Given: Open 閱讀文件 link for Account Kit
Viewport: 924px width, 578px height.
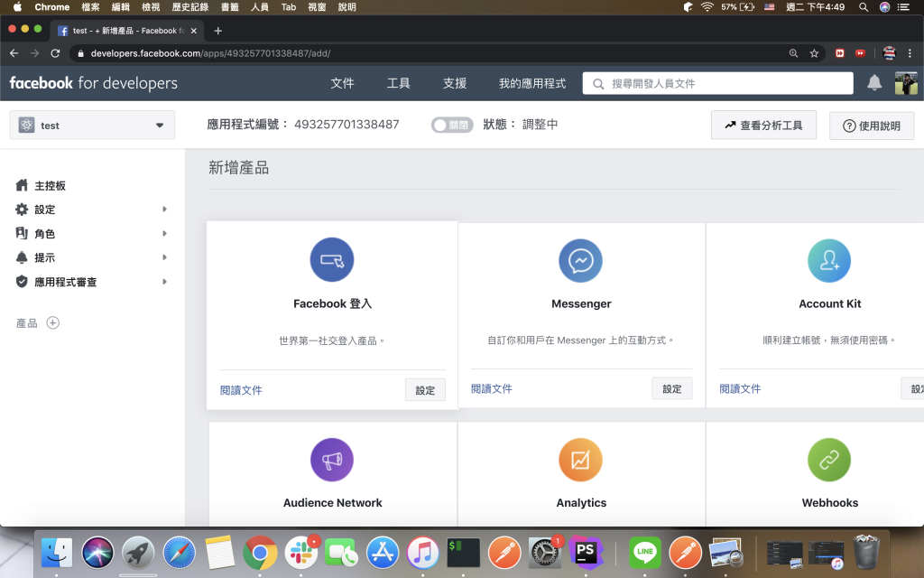Looking at the screenshot, I should pos(740,388).
